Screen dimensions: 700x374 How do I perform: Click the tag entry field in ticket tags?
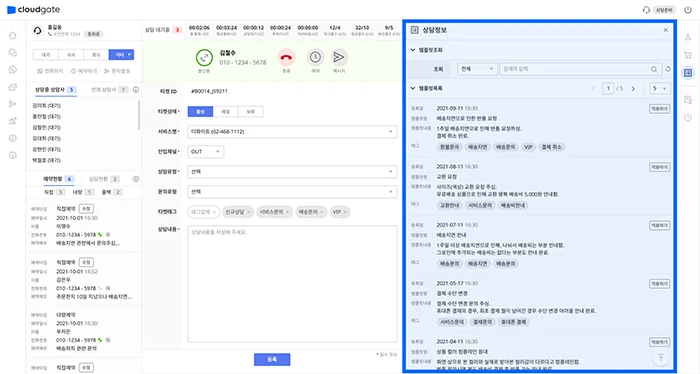tap(204, 212)
